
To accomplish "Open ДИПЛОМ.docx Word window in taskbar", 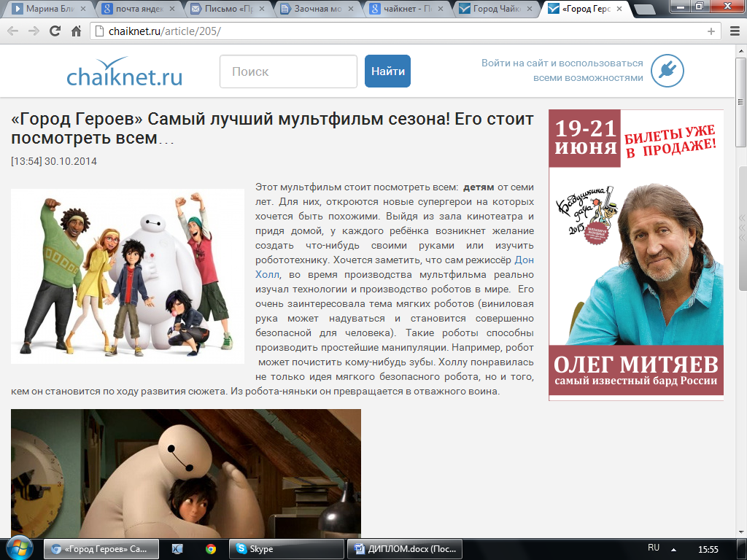I will click(405, 549).
